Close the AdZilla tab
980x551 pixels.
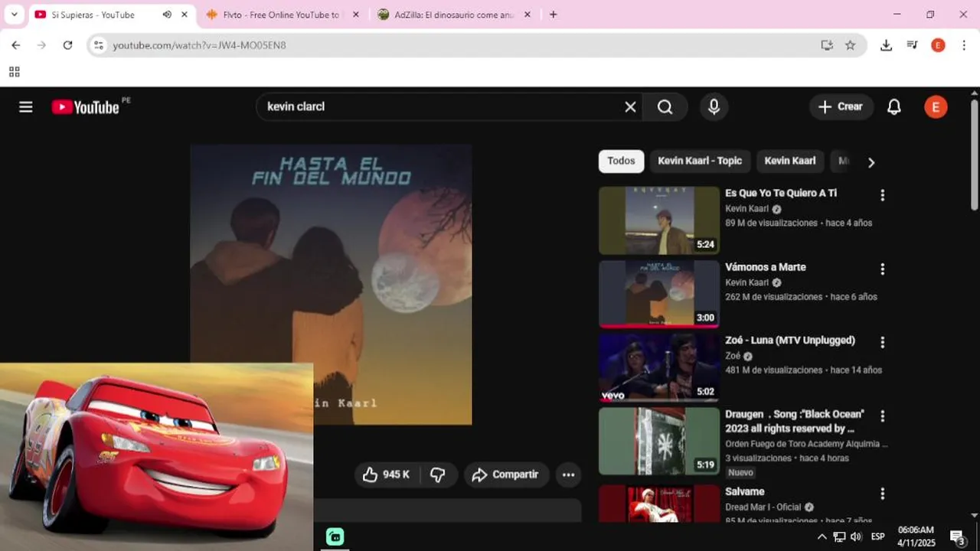pos(527,15)
